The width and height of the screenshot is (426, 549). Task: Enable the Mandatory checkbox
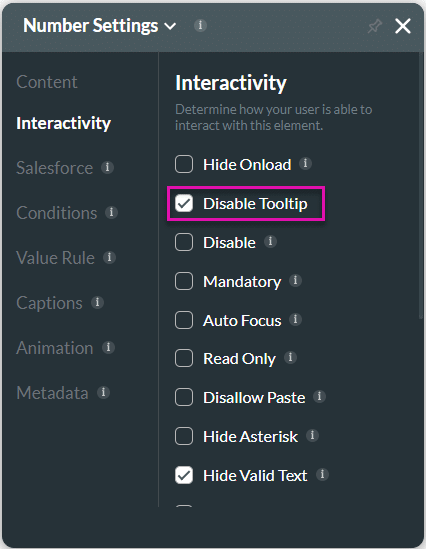click(x=184, y=281)
